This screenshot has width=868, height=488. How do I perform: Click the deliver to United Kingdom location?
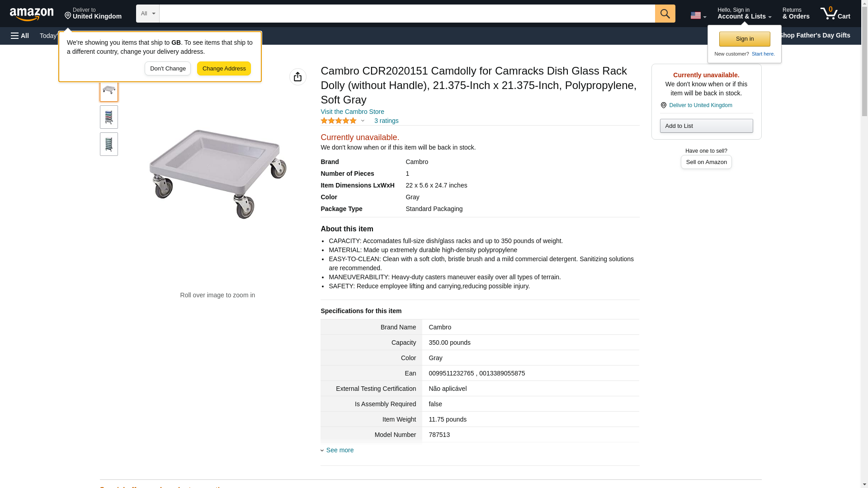93,14
